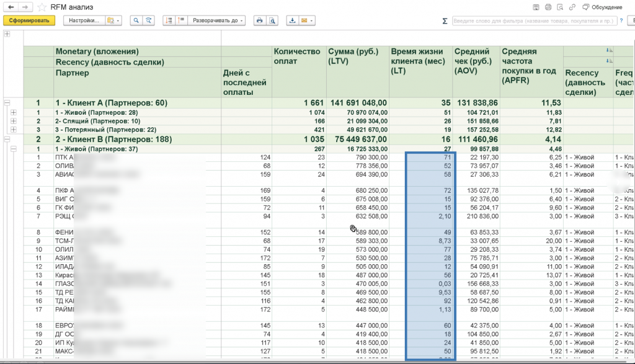The image size is (635, 364).
Task: Click the title bar preview icon
Action: 560,7
